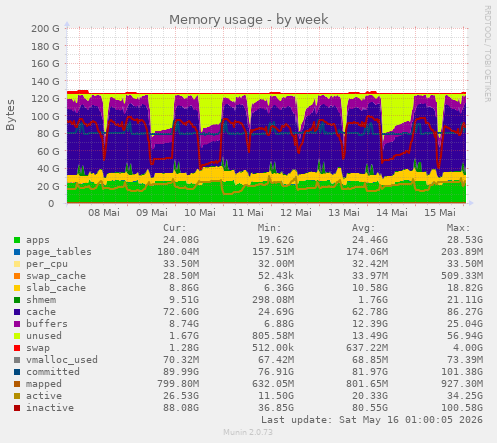Image resolution: width=497 pixels, height=443 pixels.
Task: Click the apps current value 24.08G
Action: [181, 240]
